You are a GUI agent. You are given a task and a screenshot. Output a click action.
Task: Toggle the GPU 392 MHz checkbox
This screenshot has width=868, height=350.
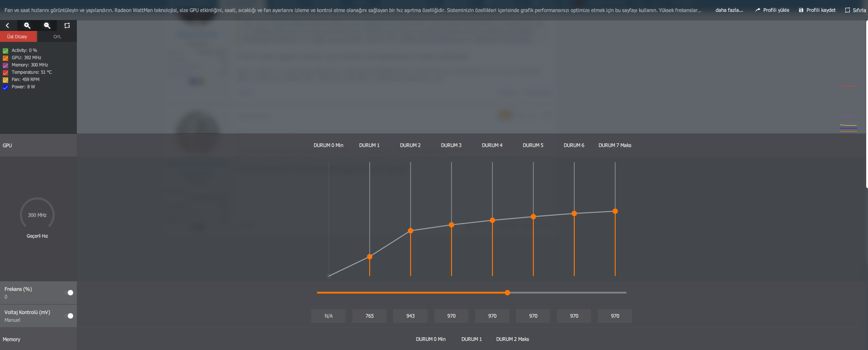[5, 58]
